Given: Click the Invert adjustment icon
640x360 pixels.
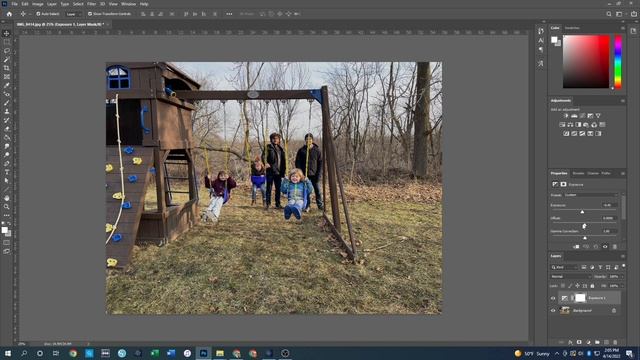Looking at the screenshot, I should tap(566, 133).
